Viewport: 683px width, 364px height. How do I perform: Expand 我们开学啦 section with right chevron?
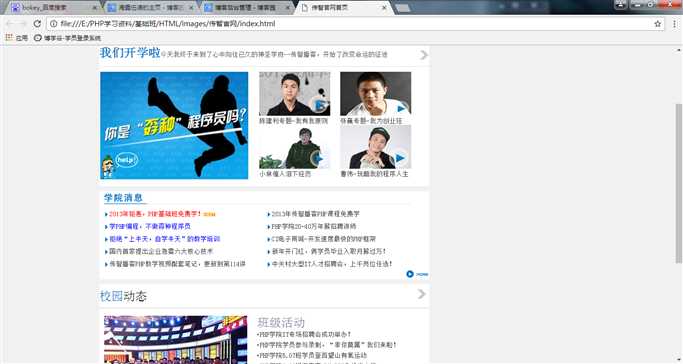pos(423,55)
